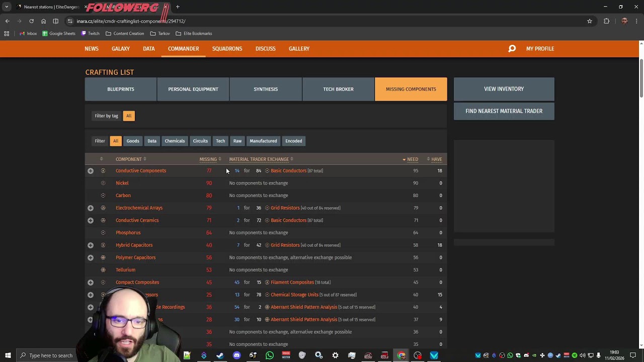This screenshot has width=644, height=362.
Task: Select the Raw filter chip
Action: pos(237,141)
